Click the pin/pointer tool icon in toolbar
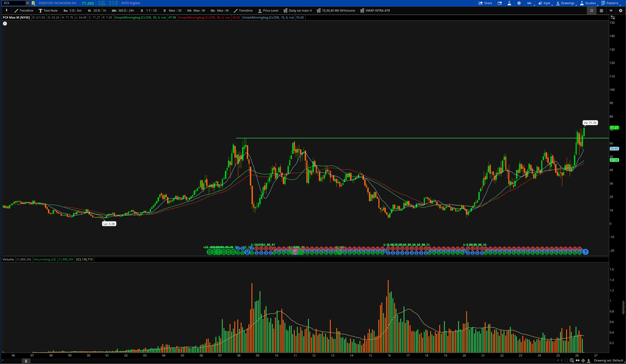Screen dimensions: 626x364 point(6,10)
